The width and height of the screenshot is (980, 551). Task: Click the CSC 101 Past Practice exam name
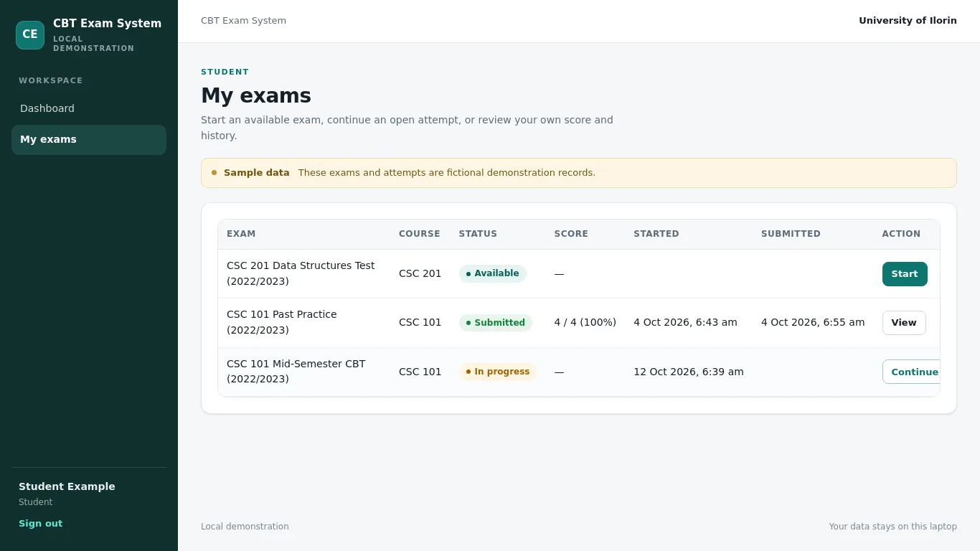pos(282,322)
